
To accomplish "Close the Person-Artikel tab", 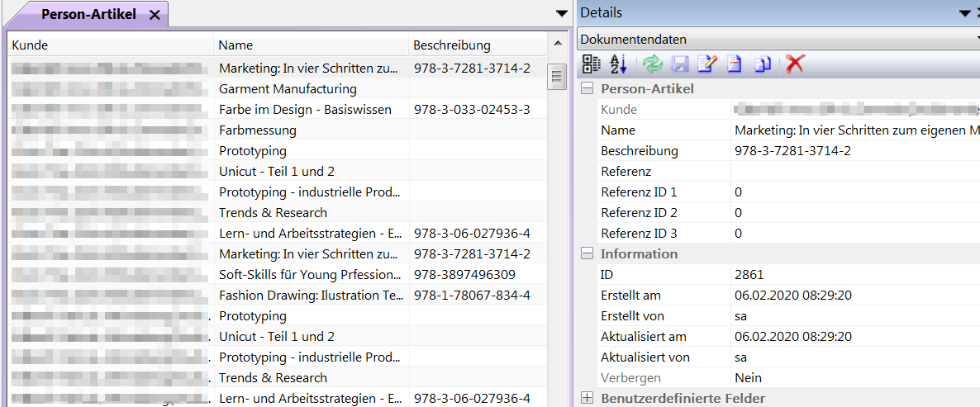I will (x=155, y=15).
